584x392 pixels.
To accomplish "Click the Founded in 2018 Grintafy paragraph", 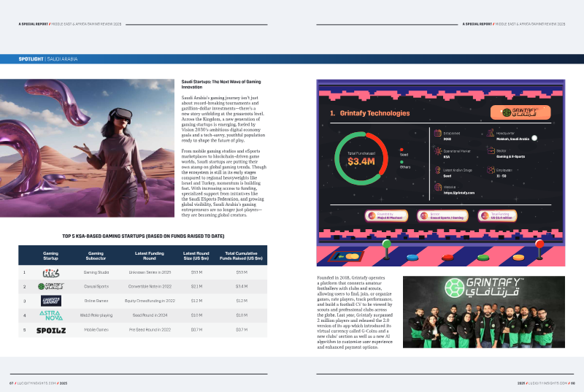I will click(355, 312).
